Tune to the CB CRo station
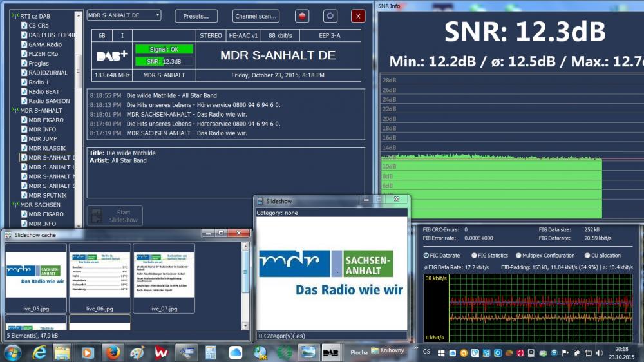 pos(38,26)
